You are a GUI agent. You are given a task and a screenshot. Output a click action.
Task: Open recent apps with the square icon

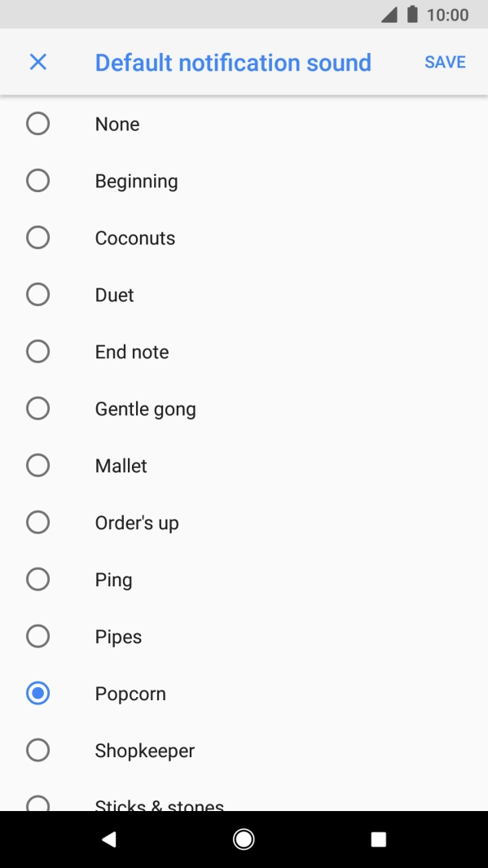click(x=378, y=839)
